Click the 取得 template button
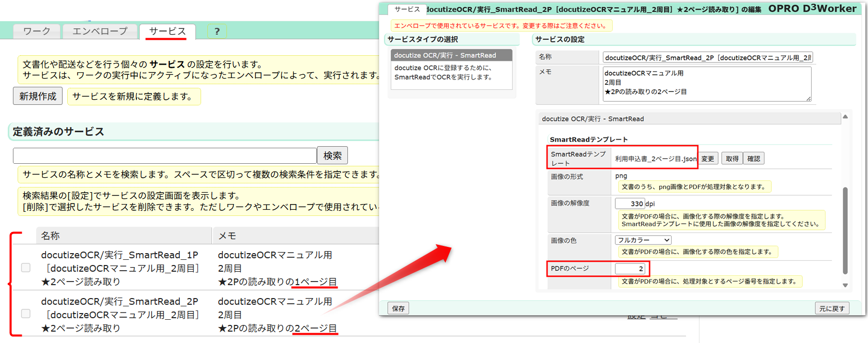Screen dimensions: 868x343 tap(732, 159)
